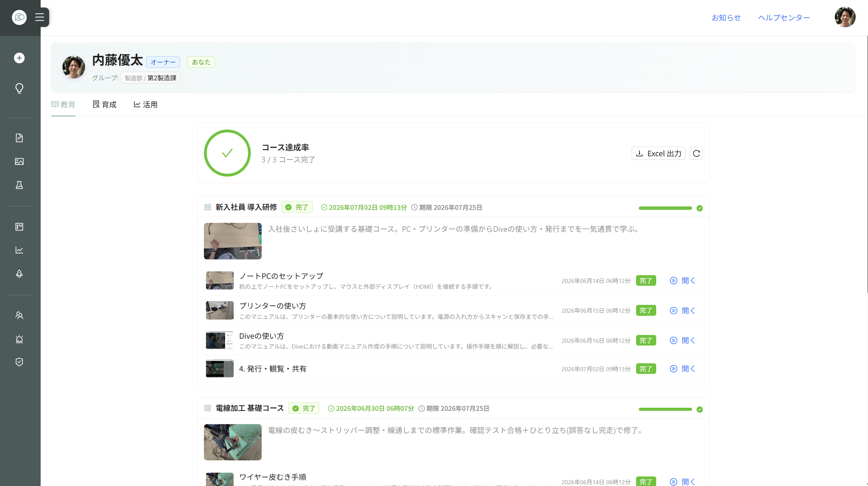Click the plus create icon in sidebar
The width and height of the screenshot is (868, 486).
(19, 58)
